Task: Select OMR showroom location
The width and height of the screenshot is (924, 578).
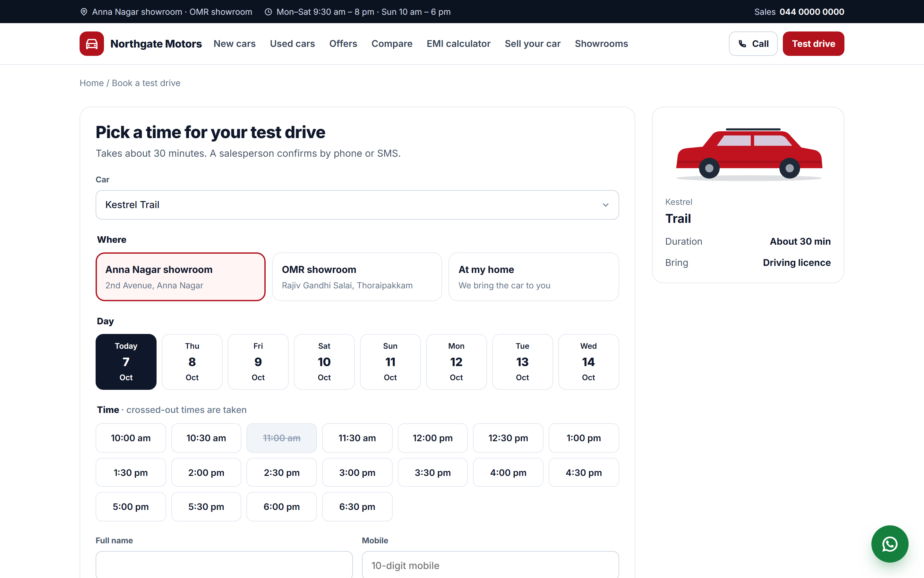Action: [357, 277]
